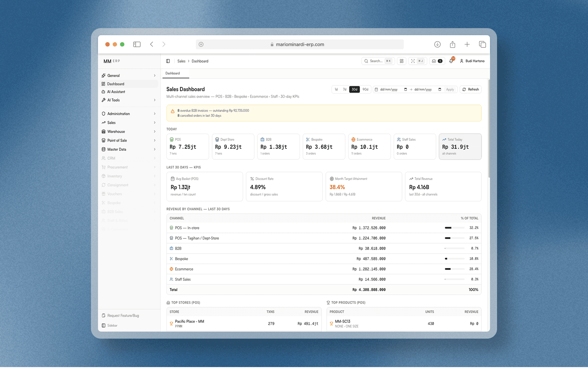
Task: Expand the Point of Sale section
Action: (129, 141)
